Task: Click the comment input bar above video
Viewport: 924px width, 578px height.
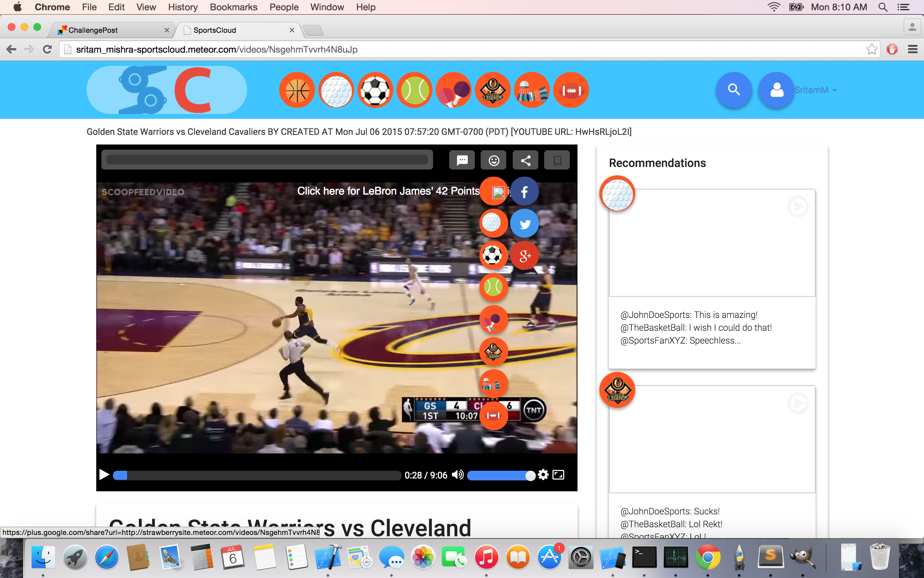Action: tap(267, 160)
